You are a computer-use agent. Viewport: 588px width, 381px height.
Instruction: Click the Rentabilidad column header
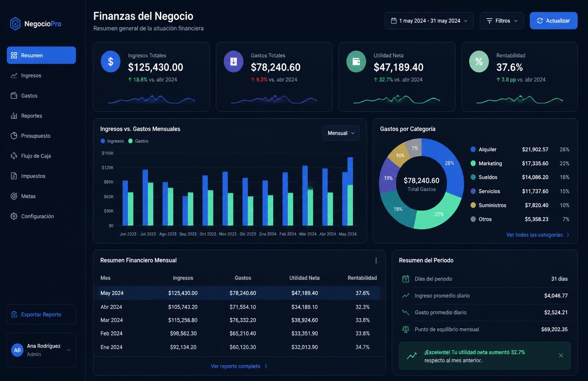(x=362, y=278)
